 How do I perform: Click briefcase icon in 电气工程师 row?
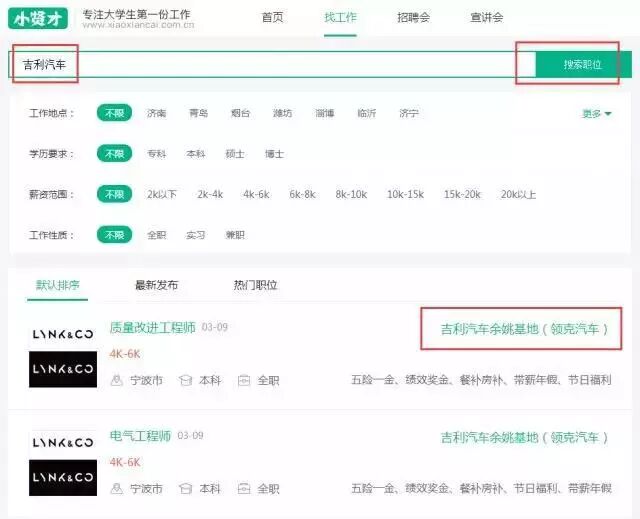click(x=244, y=488)
